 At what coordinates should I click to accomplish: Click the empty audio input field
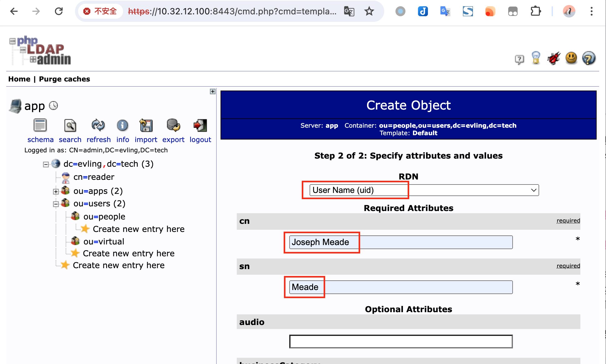coord(401,342)
